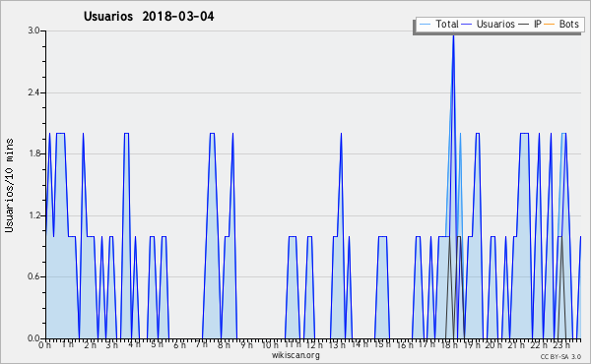Click the '8 h' x-axis label
The height and width of the screenshot is (364, 591).
click(224, 345)
